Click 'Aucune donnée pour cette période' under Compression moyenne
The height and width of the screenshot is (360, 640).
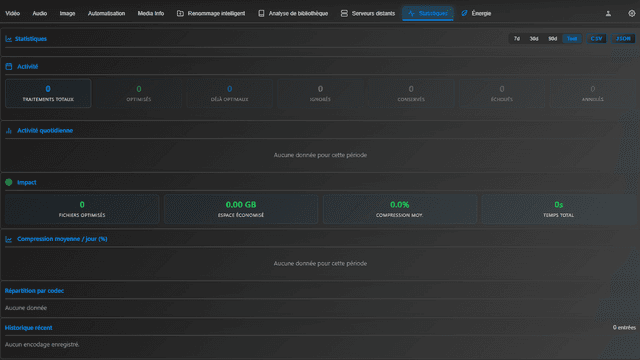320,264
